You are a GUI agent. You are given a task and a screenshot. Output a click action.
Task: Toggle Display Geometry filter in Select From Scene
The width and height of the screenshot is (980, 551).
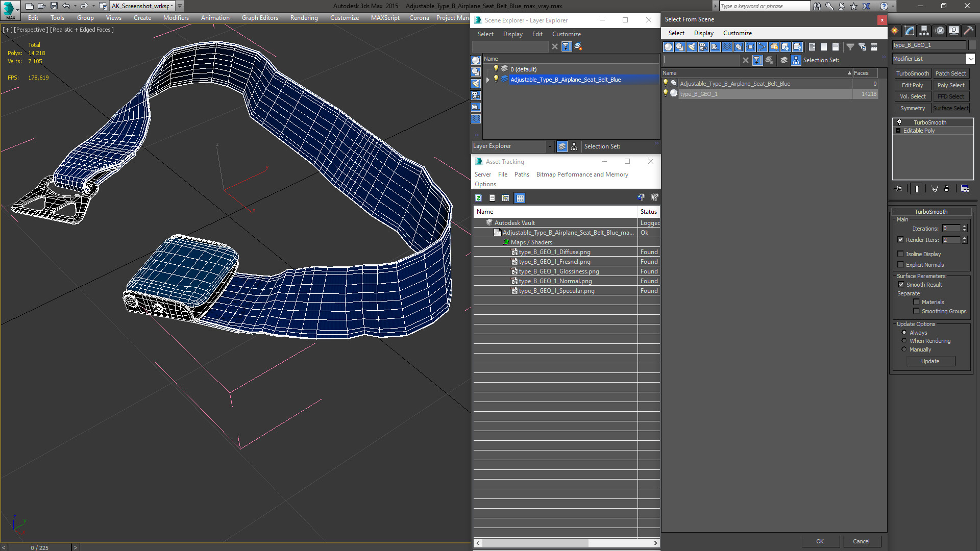click(668, 47)
